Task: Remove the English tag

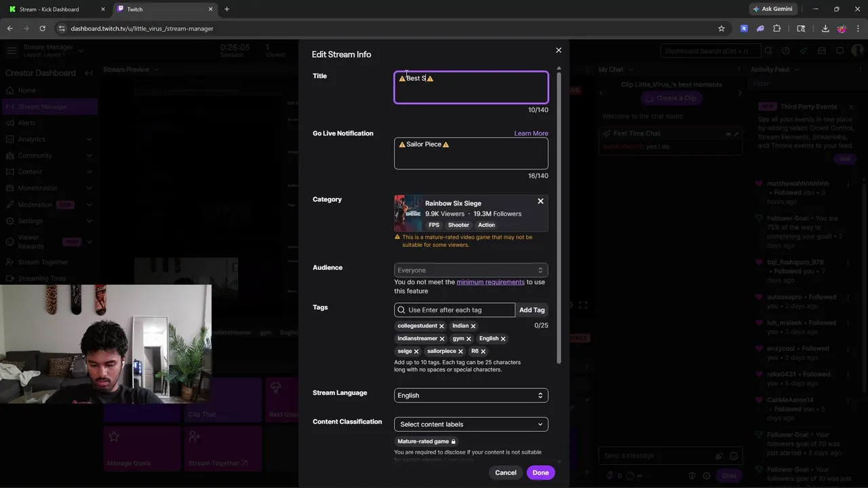Action: click(x=502, y=339)
